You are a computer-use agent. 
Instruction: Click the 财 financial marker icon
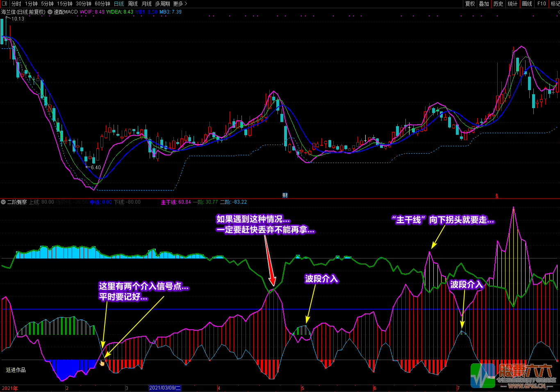tap(285, 195)
